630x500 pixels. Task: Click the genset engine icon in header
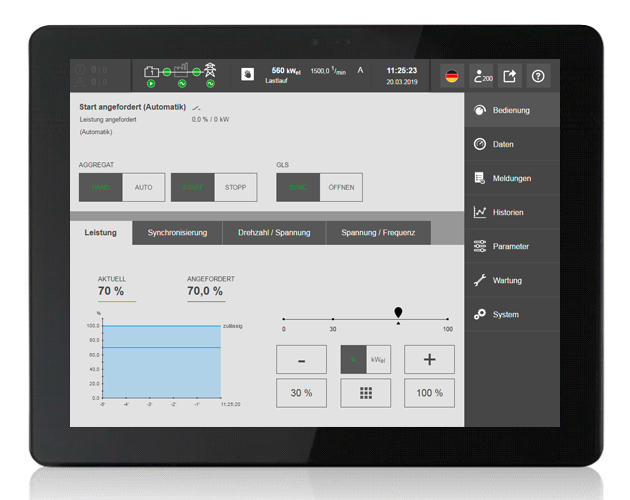(x=151, y=72)
